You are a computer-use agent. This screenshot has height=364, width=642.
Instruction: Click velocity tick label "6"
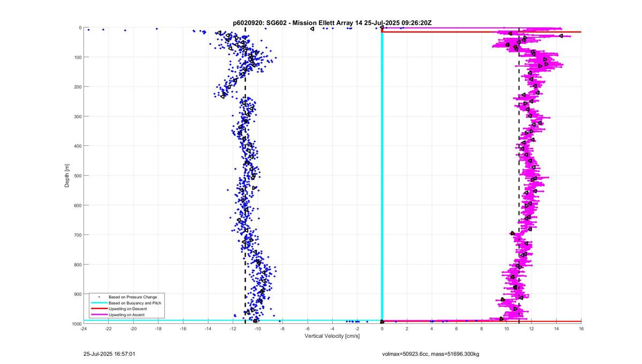[x=457, y=328]
